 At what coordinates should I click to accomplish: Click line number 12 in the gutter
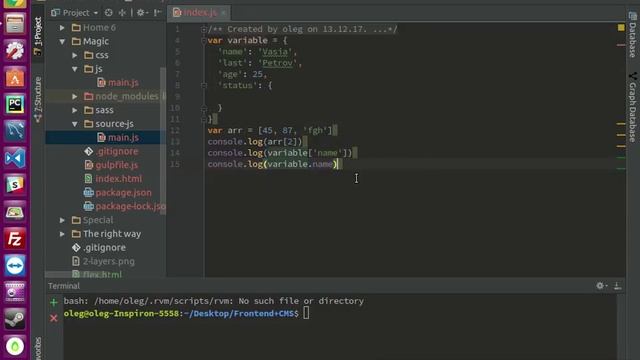tap(175, 131)
